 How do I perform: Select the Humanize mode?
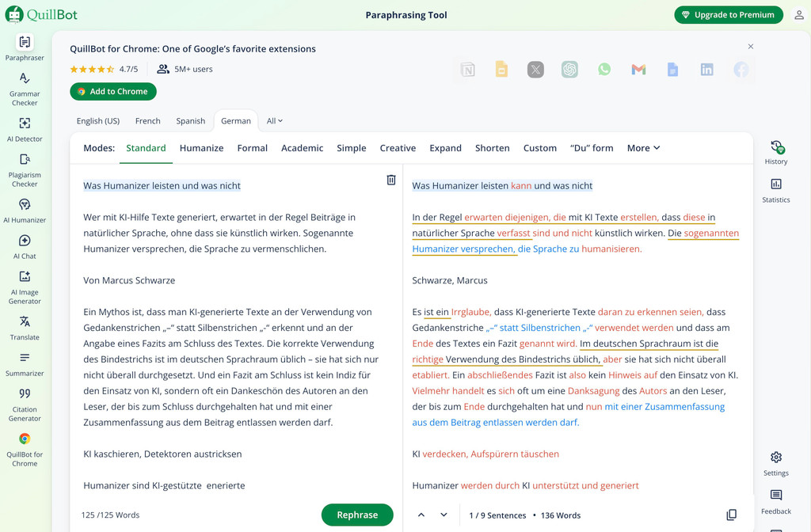201,148
